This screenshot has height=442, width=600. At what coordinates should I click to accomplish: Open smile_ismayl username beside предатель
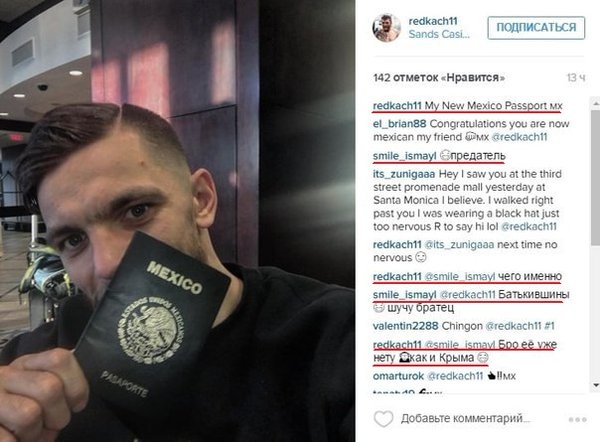click(404, 156)
